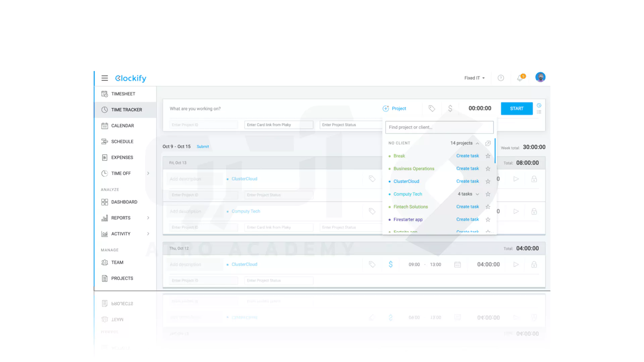Favorite the Computy Tech star
The width and height of the screenshot is (644, 362).
488,194
